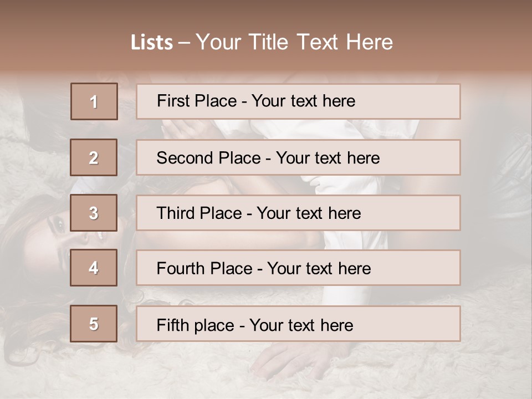Click the words 'Fifth place'
Viewport: 532px width, 399px height.
(196, 325)
